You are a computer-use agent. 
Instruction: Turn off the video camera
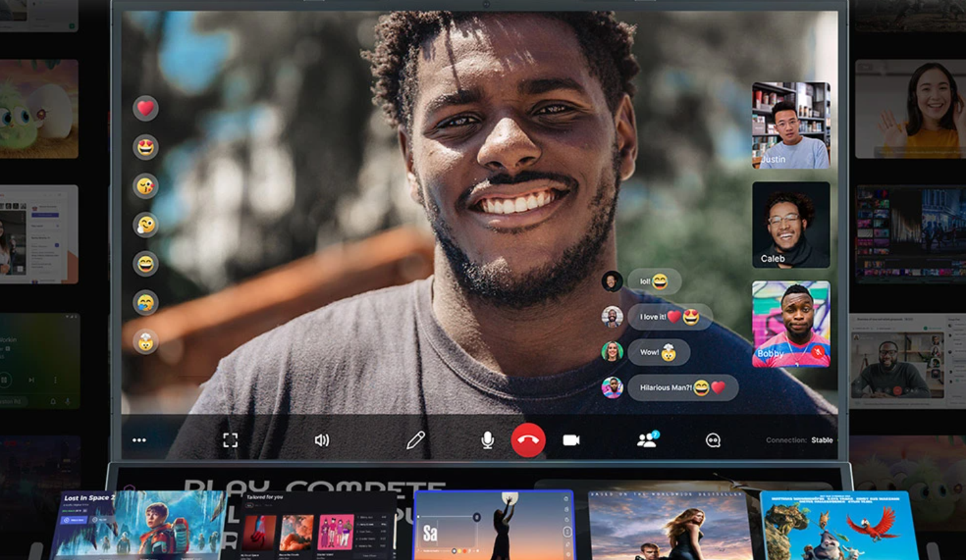coord(571,440)
